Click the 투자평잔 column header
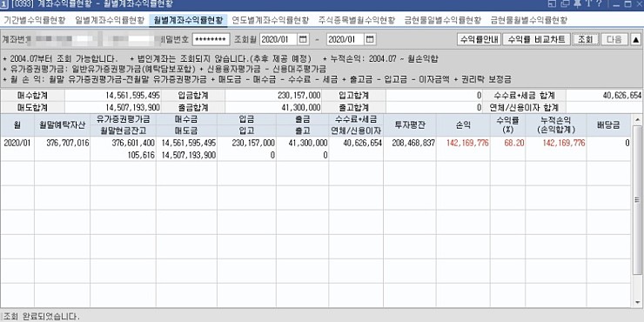 pyautogui.click(x=410, y=125)
